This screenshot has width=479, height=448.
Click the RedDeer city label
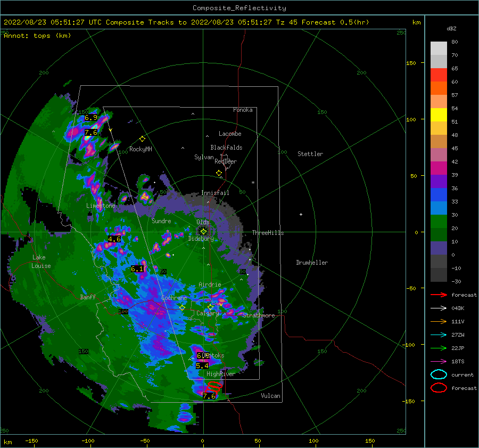tap(226, 161)
